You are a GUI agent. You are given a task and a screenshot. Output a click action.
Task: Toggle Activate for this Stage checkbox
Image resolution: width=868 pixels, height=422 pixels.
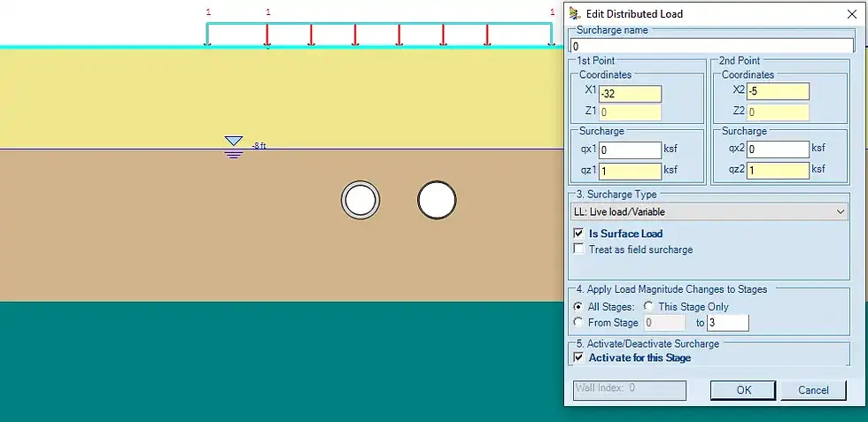578,357
